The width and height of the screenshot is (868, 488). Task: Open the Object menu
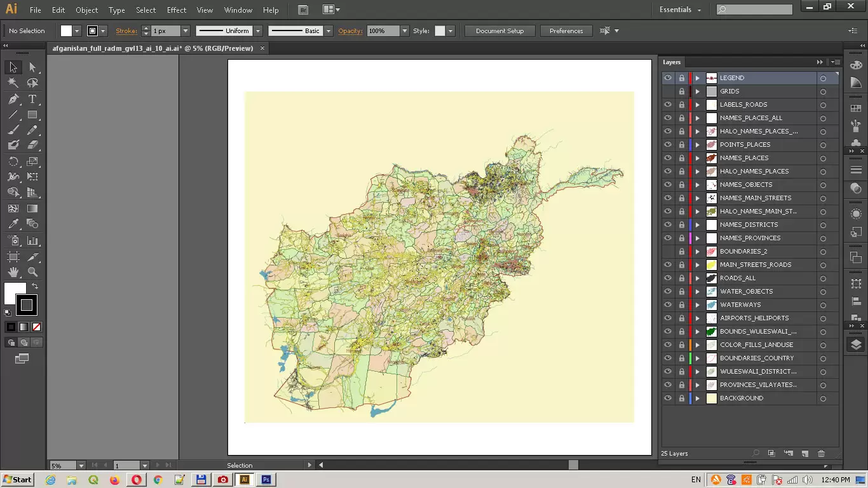[x=86, y=10]
